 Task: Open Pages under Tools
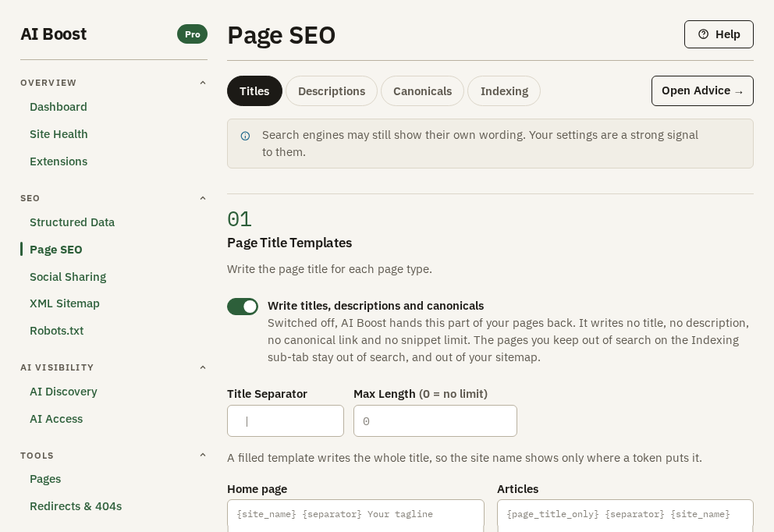coord(45,479)
